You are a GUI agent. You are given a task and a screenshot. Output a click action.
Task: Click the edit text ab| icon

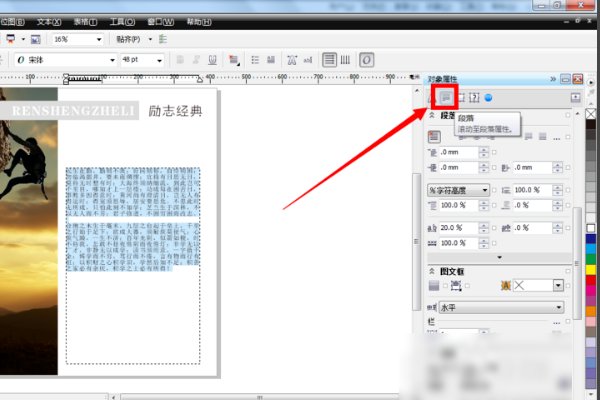[x=308, y=60]
